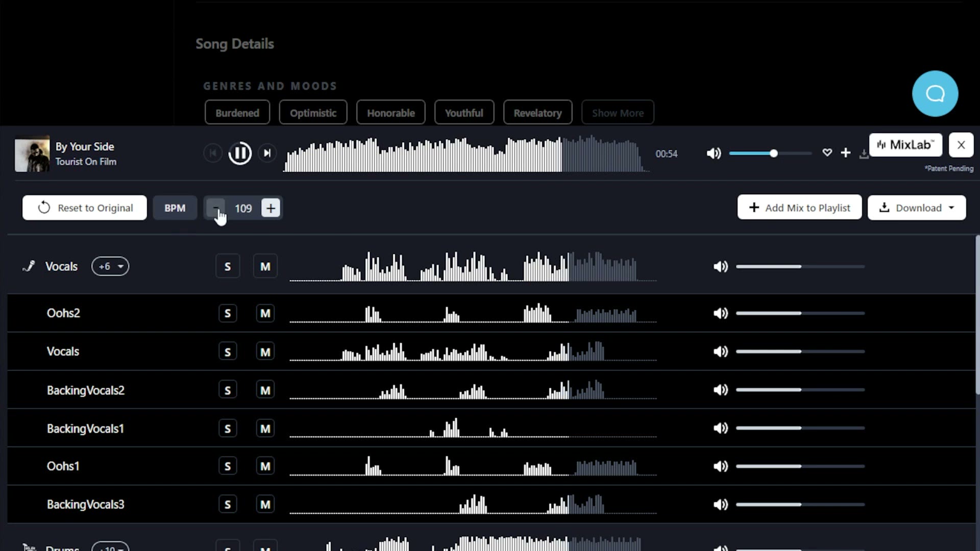
Task: Select the Burdened mood tag
Action: [x=237, y=113]
